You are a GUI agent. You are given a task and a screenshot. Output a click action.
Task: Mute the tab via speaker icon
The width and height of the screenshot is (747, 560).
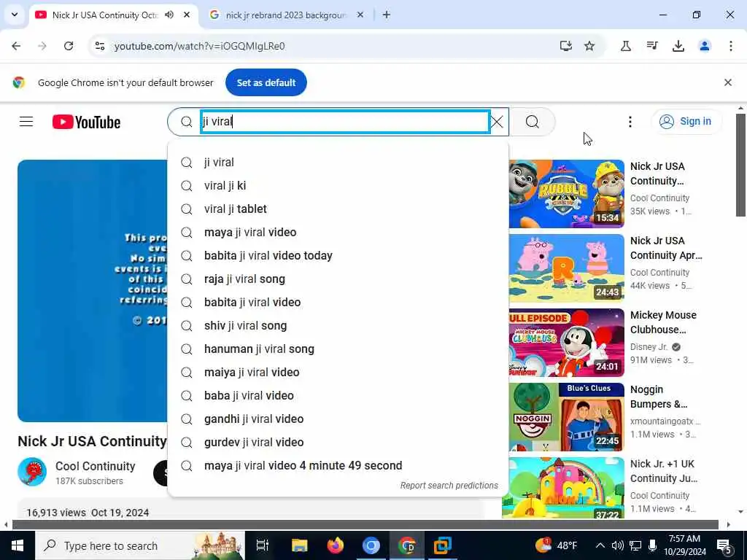169,15
